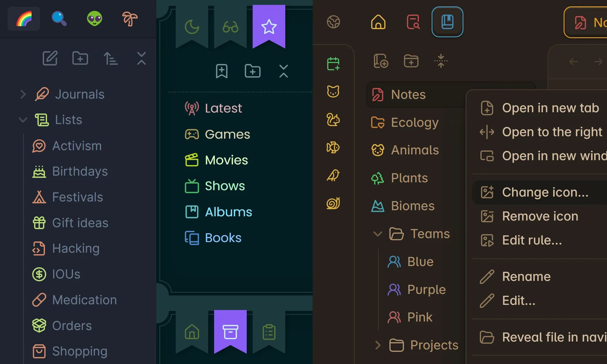Expand the Journals folder
The width and height of the screenshot is (607, 364).
23,94
